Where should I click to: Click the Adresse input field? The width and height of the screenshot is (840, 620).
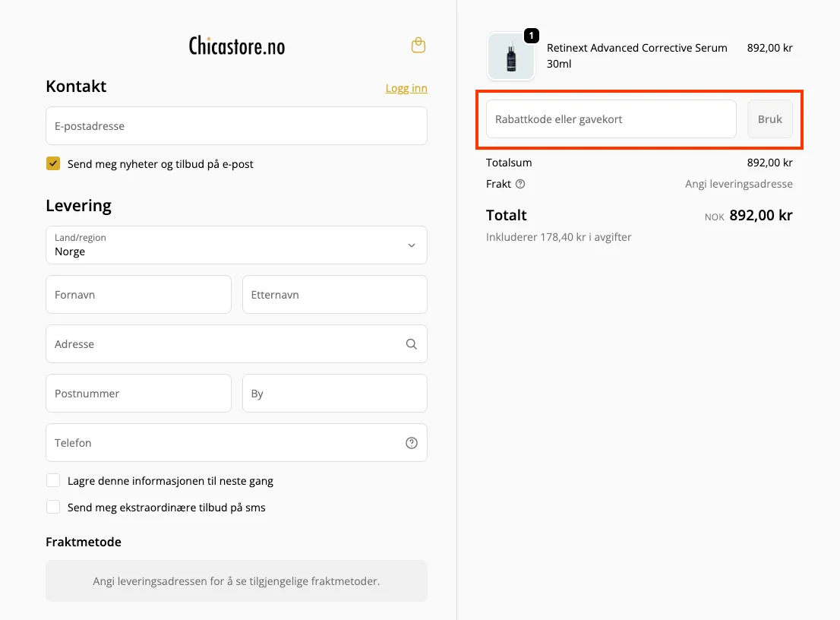(x=236, y=344)
